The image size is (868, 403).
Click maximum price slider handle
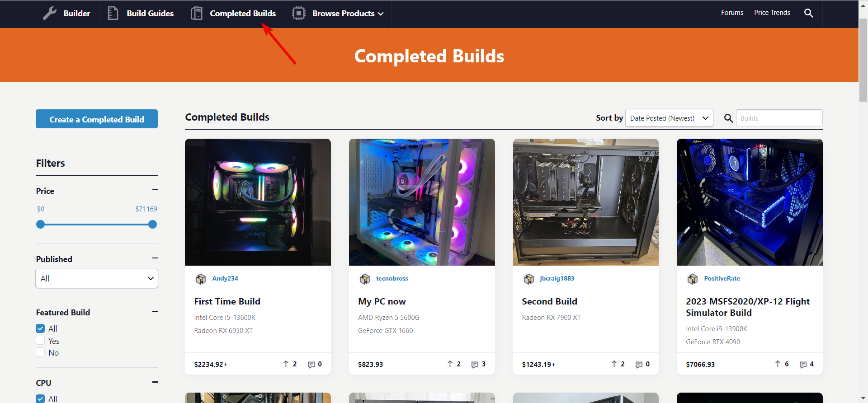(153, 224)
